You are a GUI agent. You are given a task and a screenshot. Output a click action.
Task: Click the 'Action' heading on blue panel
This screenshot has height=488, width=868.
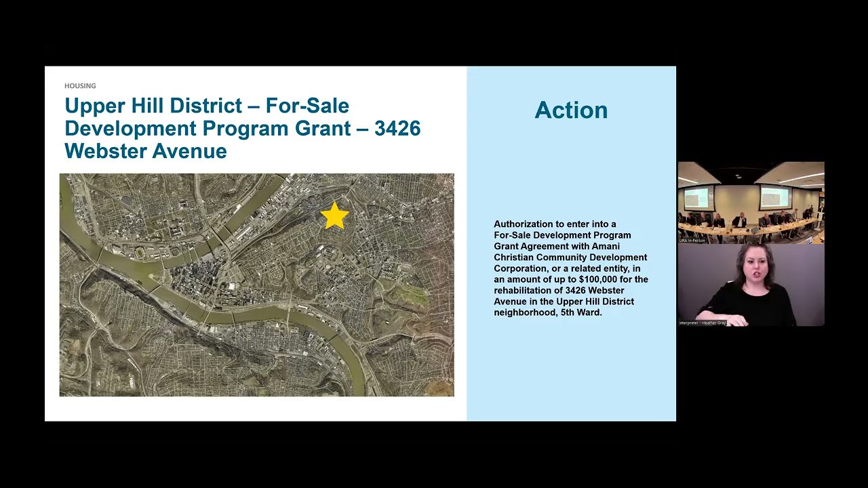[x=571, y=110]
